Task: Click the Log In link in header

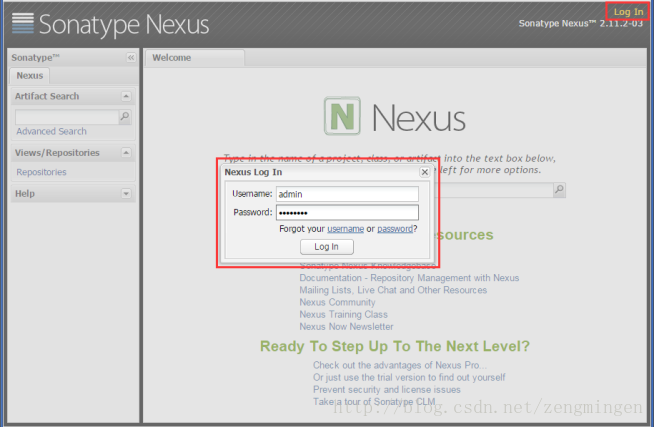Action: pos(628,12)
